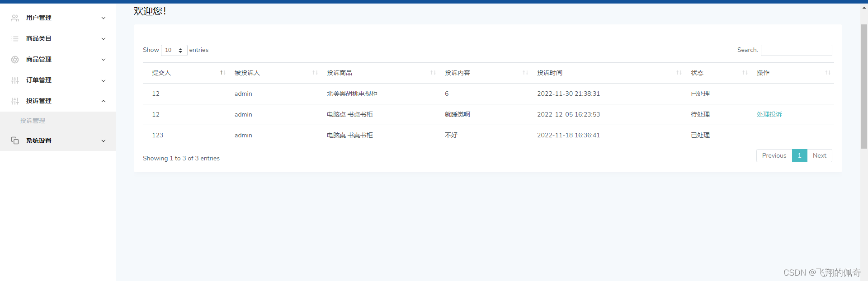Screen dimensions: 868x281
Task: Select timestamp 2022-11-30 21:38:31
Action: pyautogui.click(x=568, y=94)
